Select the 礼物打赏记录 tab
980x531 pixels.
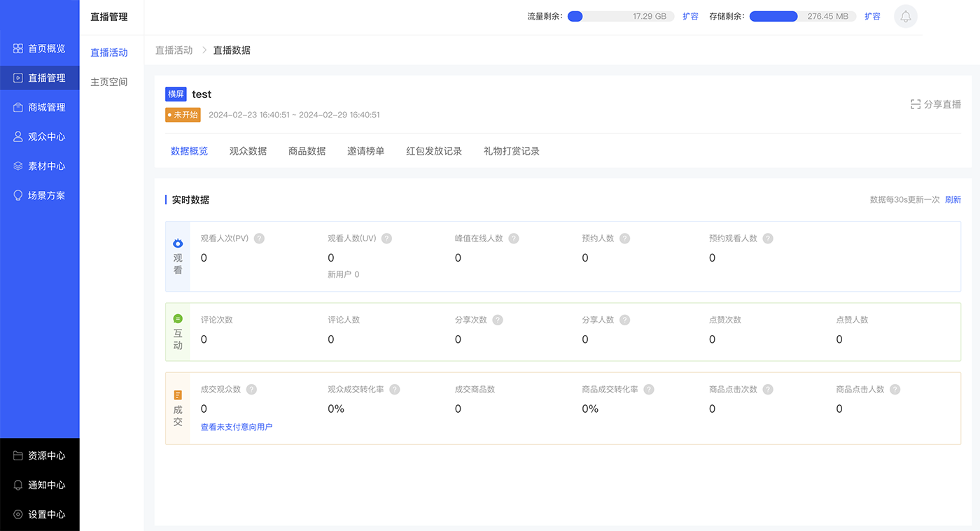click(511, 151)
